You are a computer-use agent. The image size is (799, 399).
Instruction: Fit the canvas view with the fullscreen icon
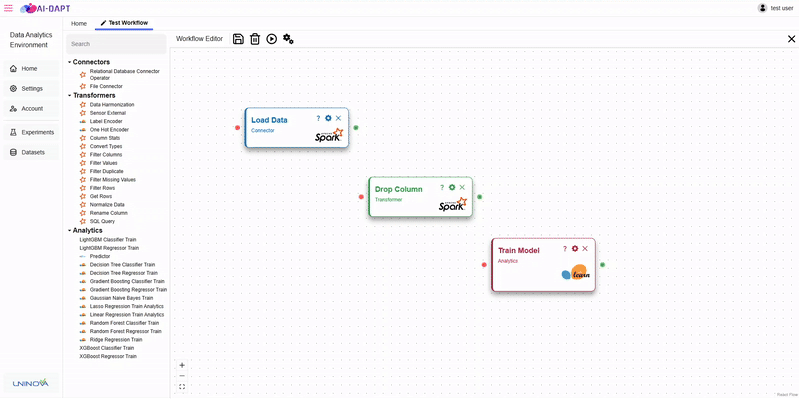tap(182, 387)
